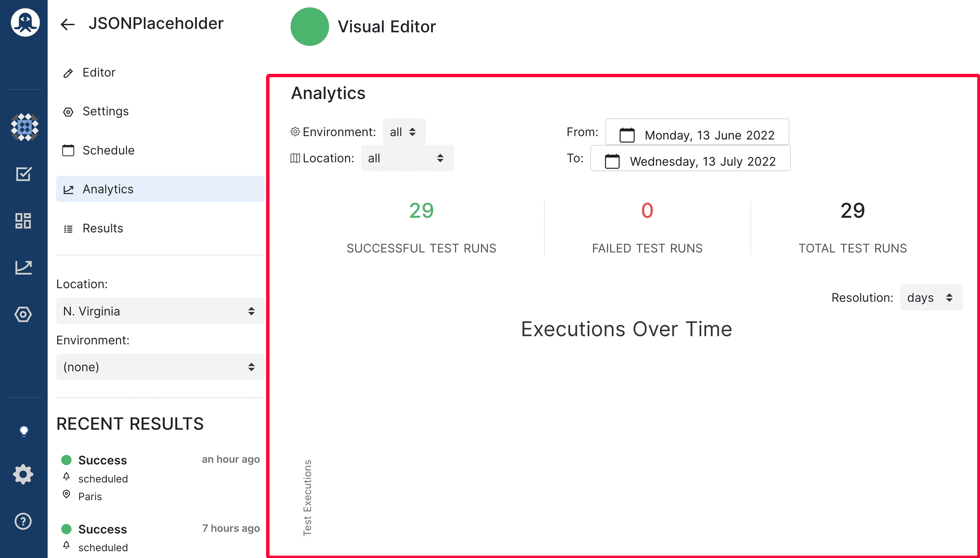The image size is (980, 558).
Task: Open the help question mark icon
Action: tap(23, 521)
